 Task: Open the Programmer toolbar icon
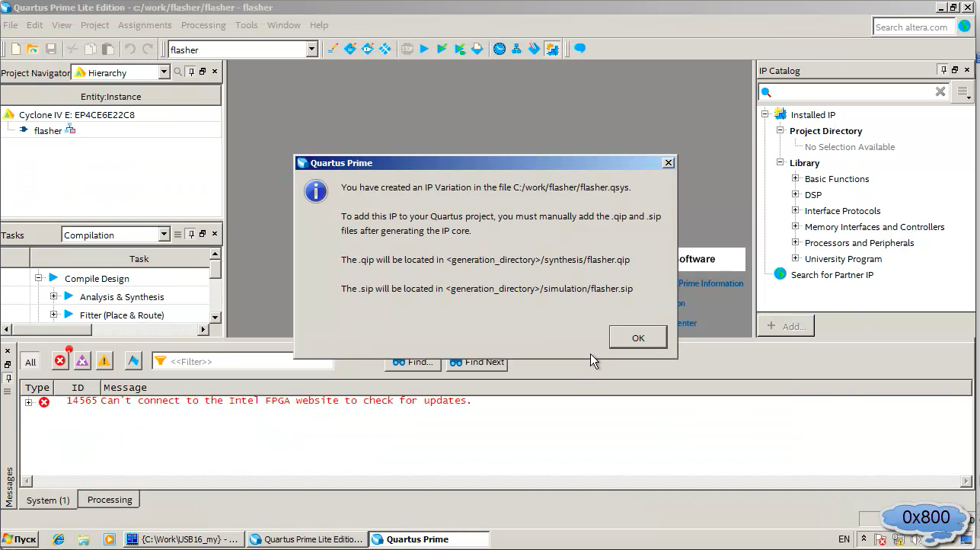pyautogui.click(x=535, y=49)
